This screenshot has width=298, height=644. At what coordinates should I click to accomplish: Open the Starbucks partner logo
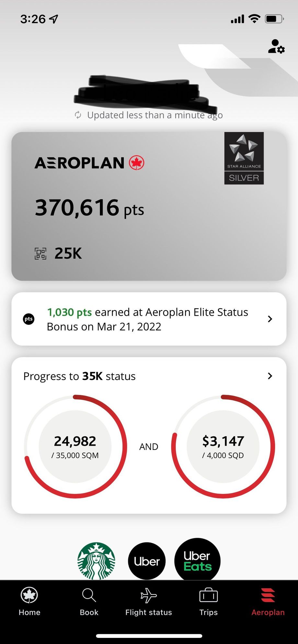click(x=96, y=561)
